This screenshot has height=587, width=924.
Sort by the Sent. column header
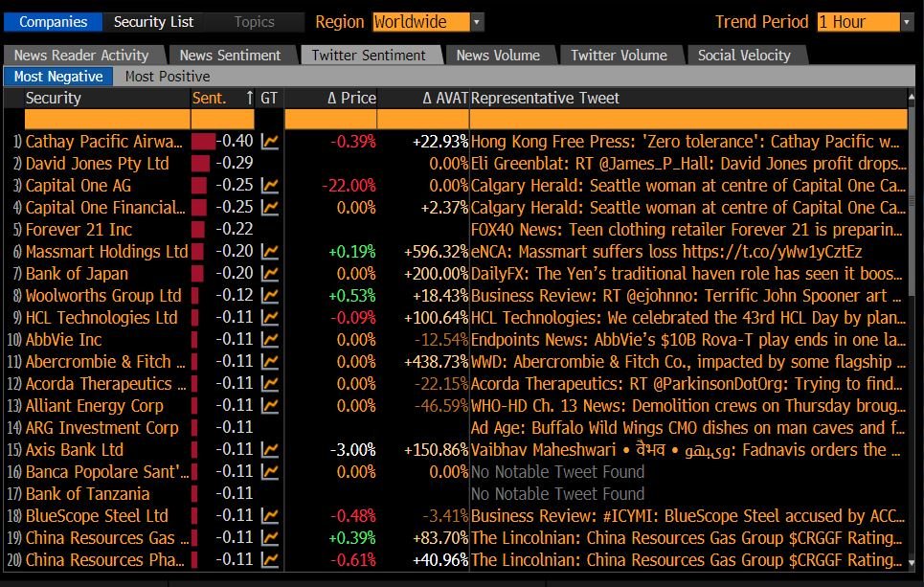[223, 98]
